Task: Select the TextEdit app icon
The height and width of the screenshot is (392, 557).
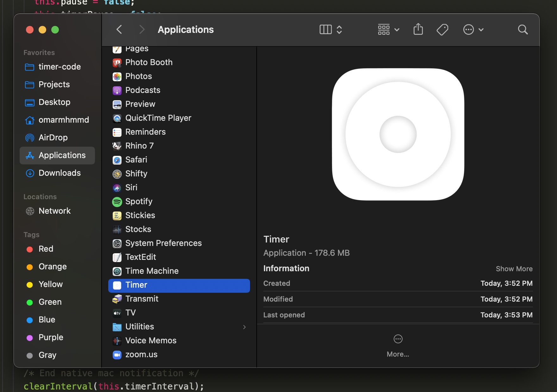Action: (117, 257)
